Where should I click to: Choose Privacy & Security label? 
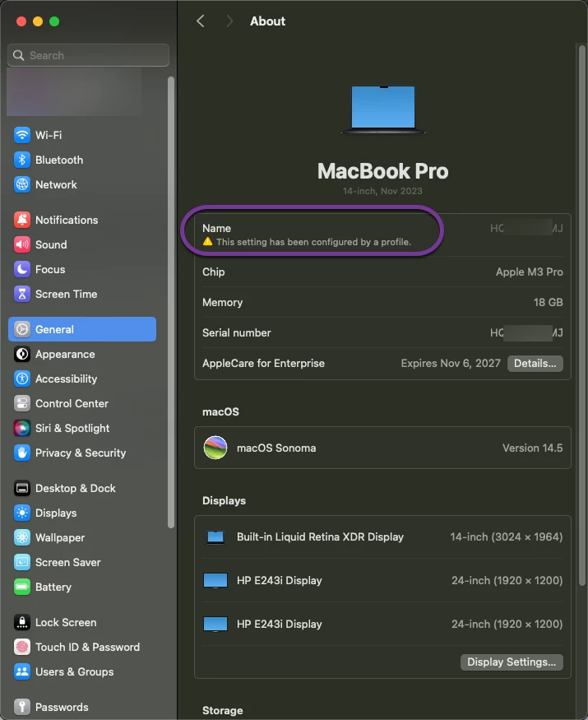(81, 453)
